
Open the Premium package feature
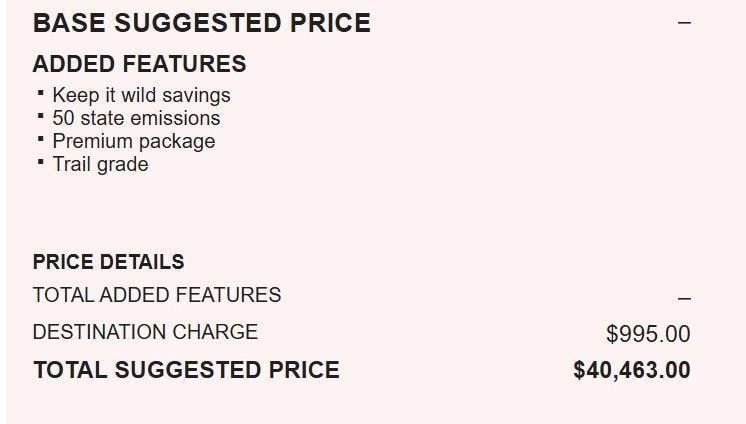click(133, 141)
